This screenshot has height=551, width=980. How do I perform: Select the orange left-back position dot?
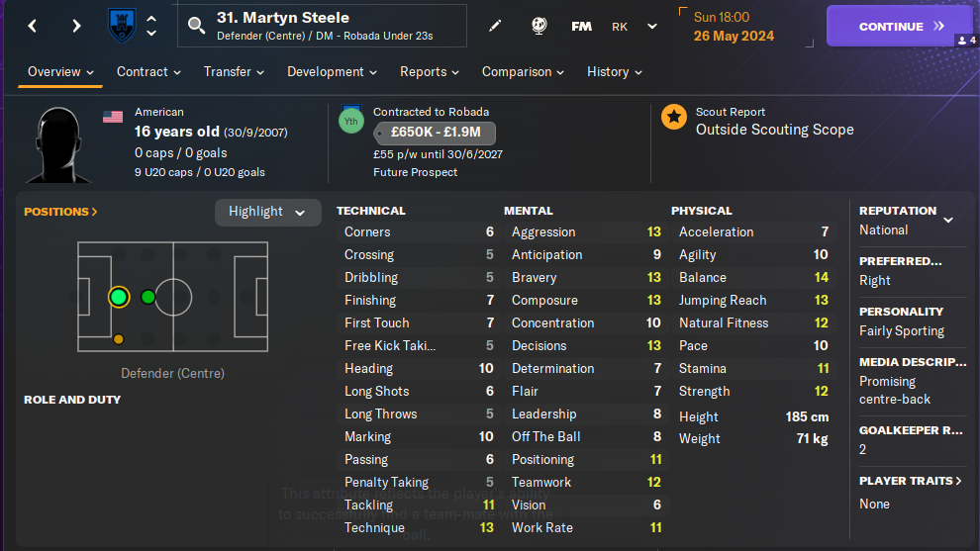tap(119, 339)
